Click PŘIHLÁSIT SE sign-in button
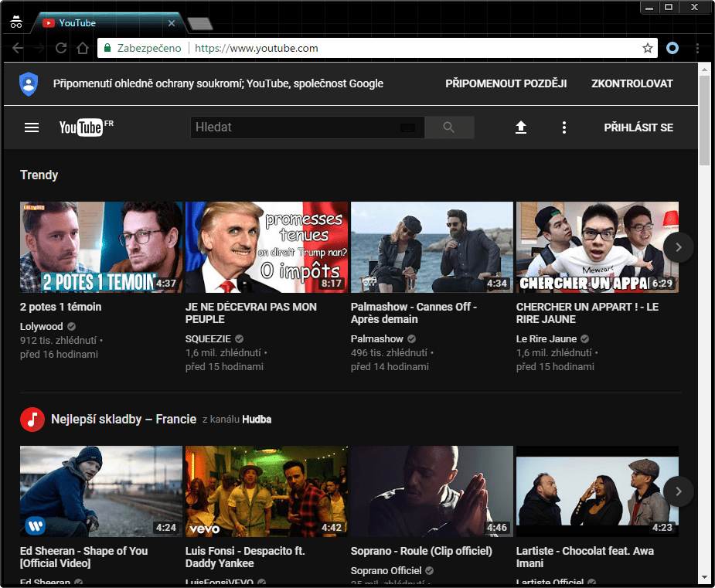Viewport: 715px width, 588px height. coord(638,127)
